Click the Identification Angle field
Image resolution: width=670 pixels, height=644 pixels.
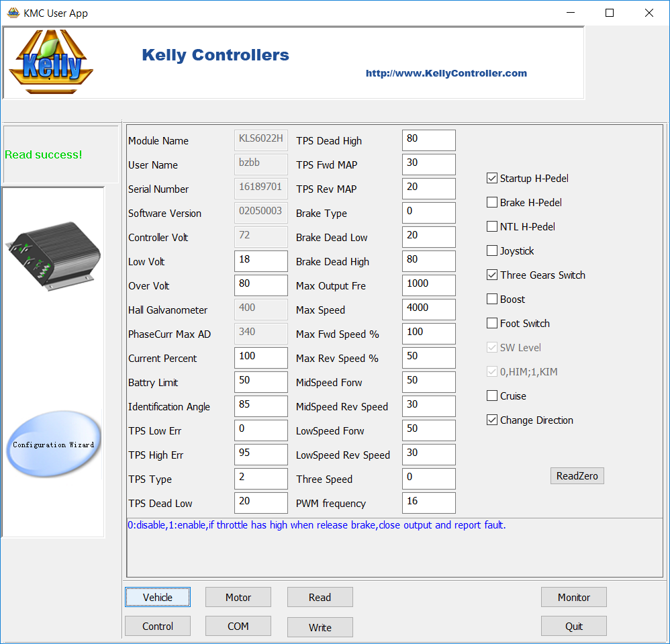click(261, 406)
